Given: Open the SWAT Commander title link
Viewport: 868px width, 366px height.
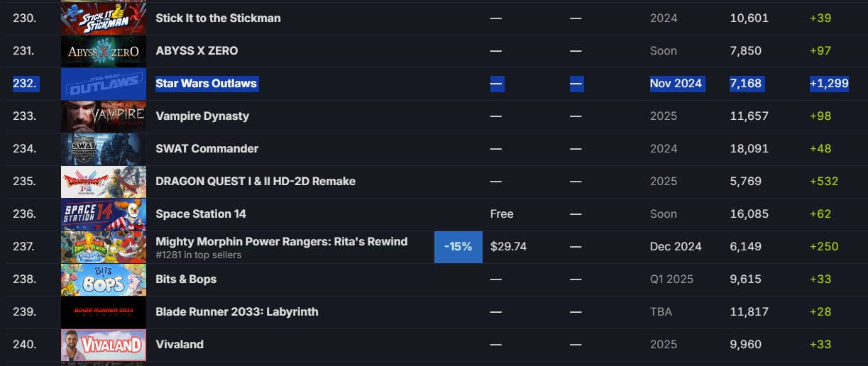Looking at the screenshot, I should coord(207,149).
